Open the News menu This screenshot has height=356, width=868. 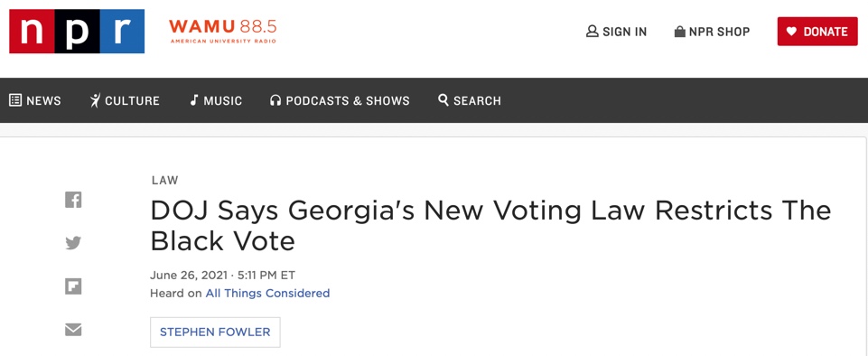[x=35, y=101]
